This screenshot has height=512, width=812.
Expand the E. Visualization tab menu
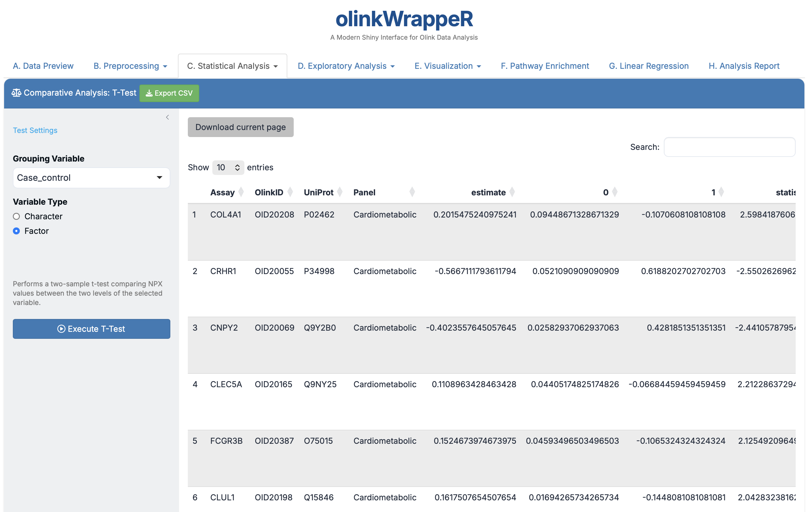(447, 66)
